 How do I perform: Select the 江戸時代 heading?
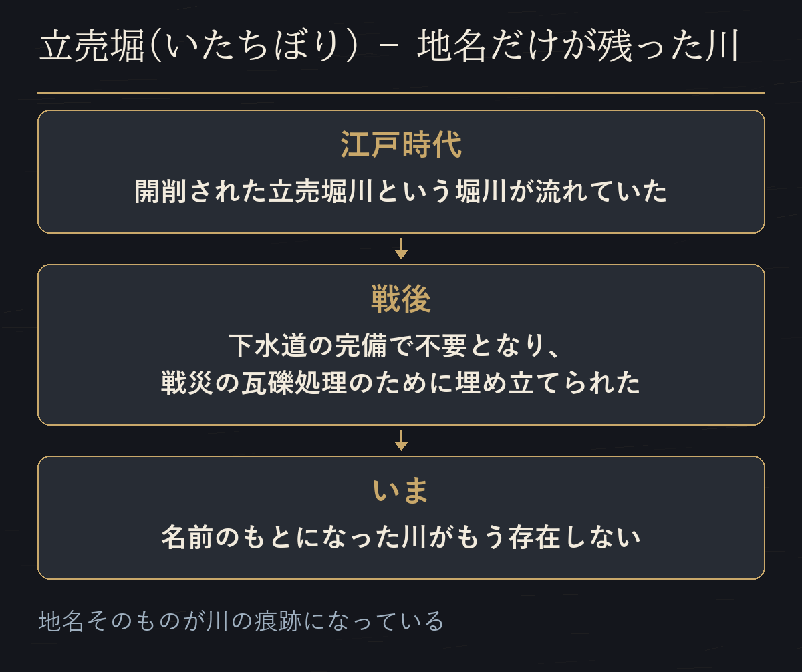coord(401,145)
